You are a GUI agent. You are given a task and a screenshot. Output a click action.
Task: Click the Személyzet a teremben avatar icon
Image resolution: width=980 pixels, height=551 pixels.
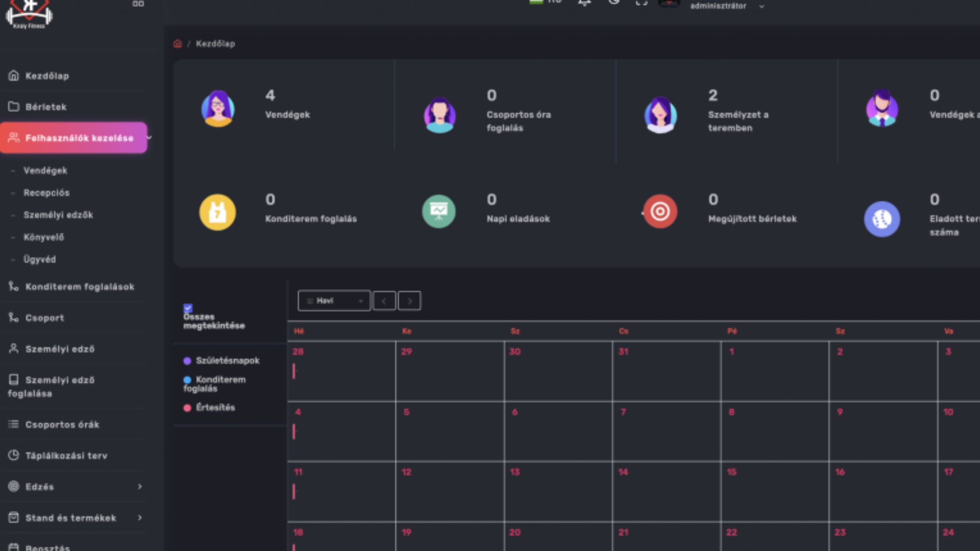[x=660, y=115]
